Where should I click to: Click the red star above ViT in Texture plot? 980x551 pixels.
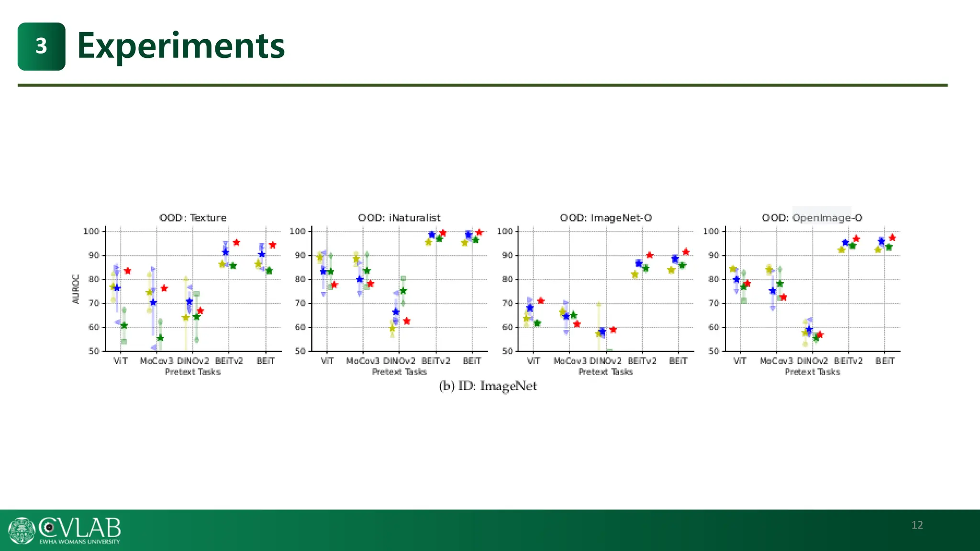pyautogui.click(x=127, y=271)
